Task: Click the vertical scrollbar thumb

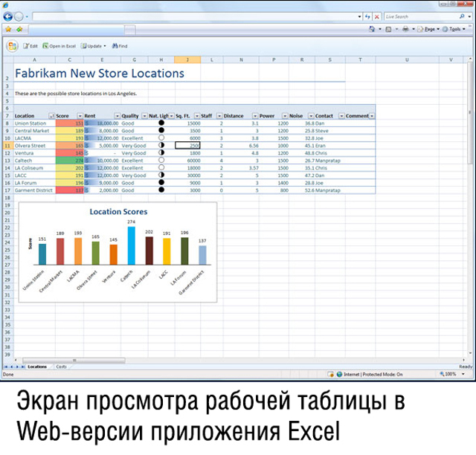Action: [470, 112]
